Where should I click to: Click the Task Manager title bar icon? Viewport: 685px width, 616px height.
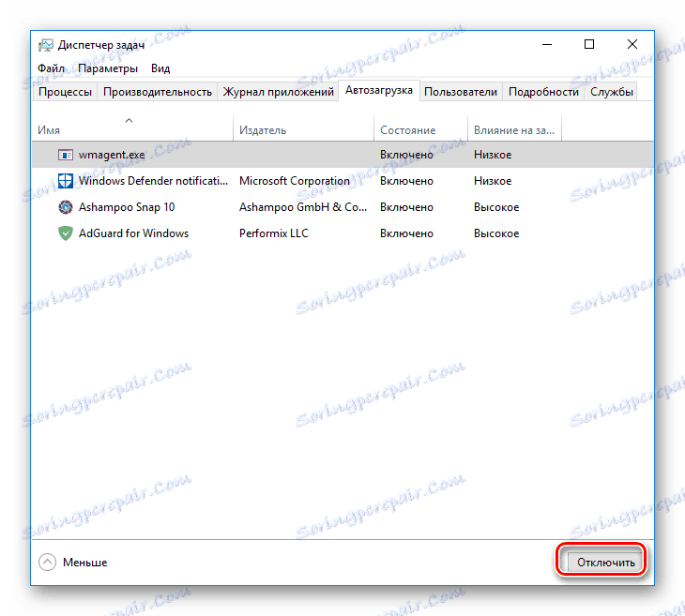pos(46,45)
